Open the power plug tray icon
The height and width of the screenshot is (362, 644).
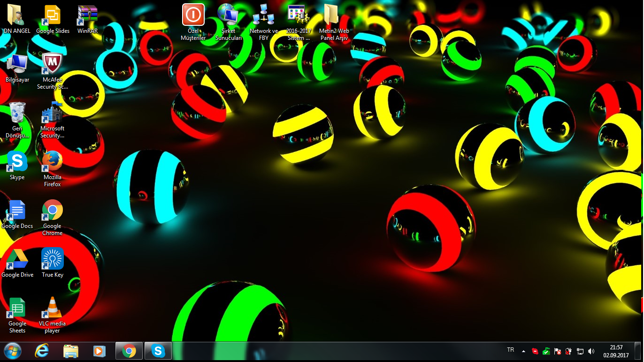pyautogui.click(x=569, y=351)
